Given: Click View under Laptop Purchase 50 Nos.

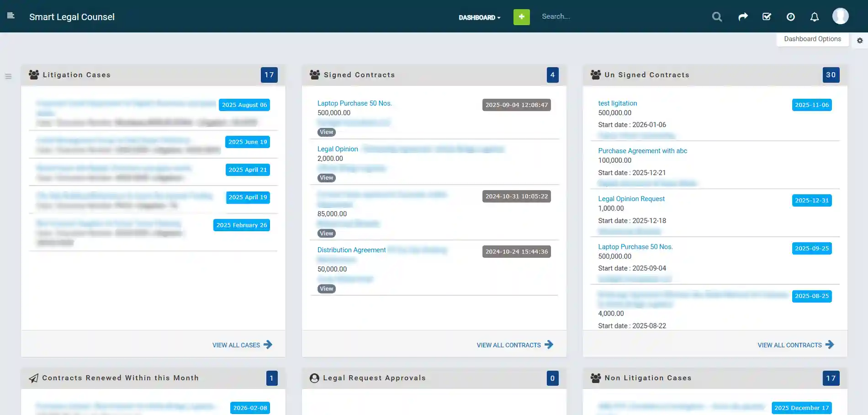Looking at the screenshot, I should click(x=326, y=132).
